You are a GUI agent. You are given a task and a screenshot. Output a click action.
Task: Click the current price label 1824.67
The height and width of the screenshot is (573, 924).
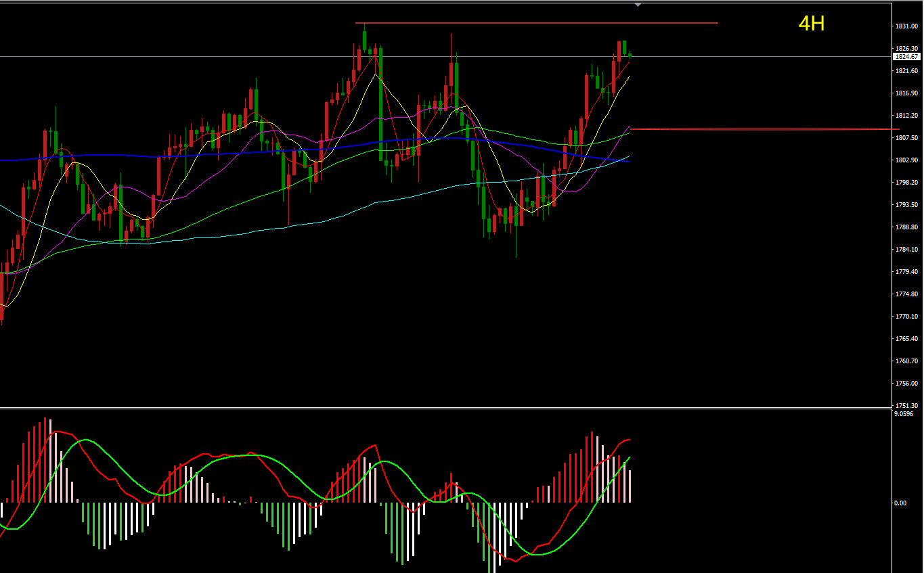pyautogui.click(x=906, y=57)
